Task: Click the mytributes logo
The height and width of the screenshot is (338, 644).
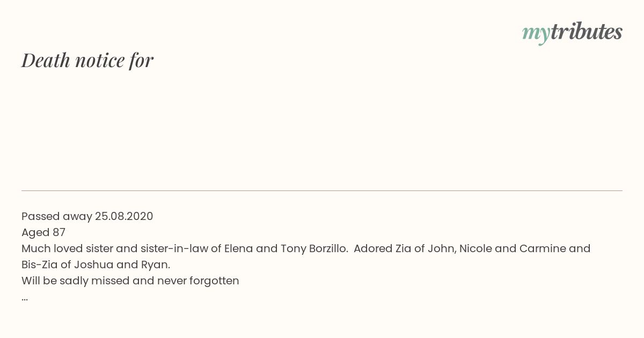Action: pos(572,33)
